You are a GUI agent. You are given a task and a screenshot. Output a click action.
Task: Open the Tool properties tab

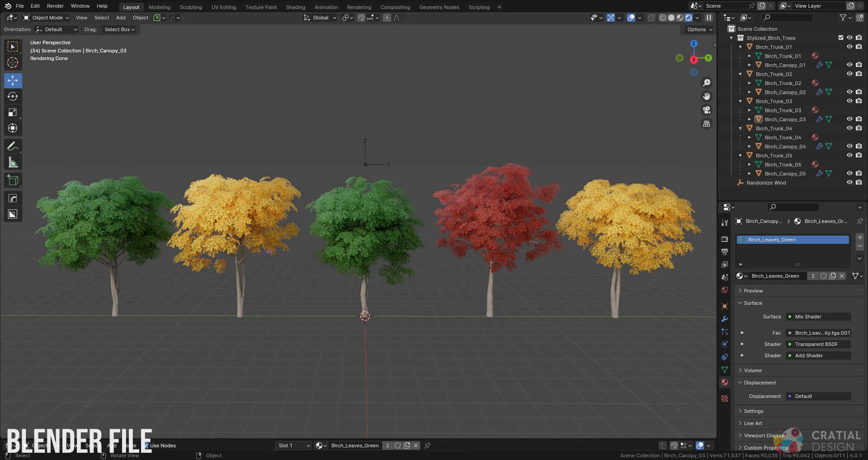click(x=725, y=223)
